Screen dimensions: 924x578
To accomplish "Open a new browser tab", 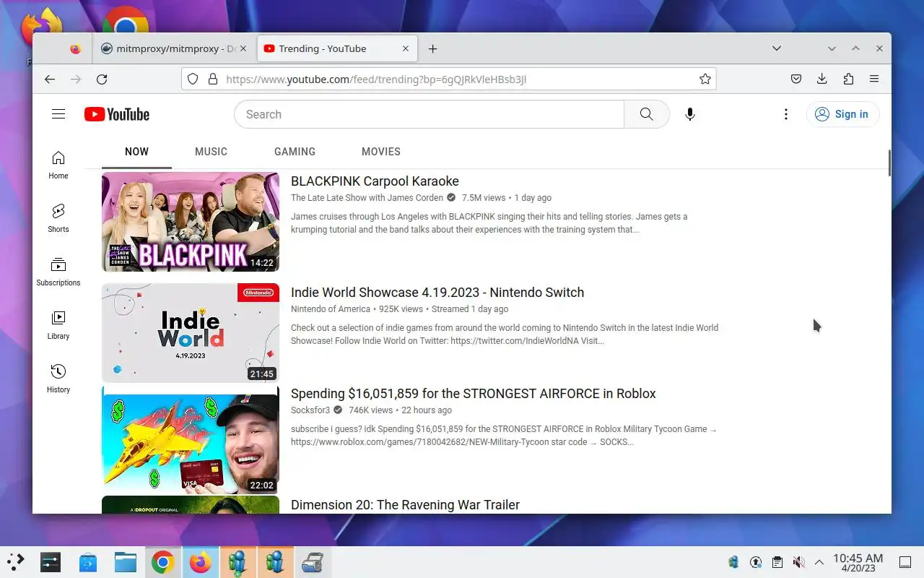I will point(432,48).
